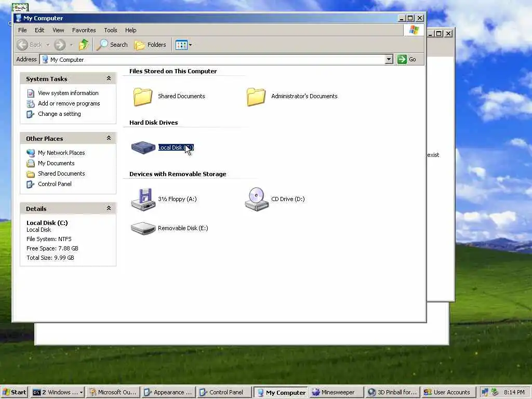Screen dimensions: 532x399
Task: Open the Favorites menu
Action: pos(84,30)
